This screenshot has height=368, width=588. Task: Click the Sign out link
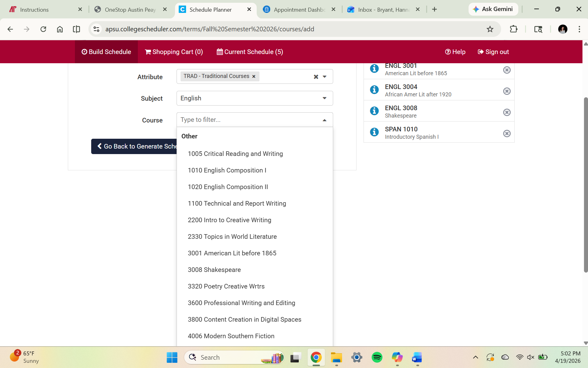(493, 52)
